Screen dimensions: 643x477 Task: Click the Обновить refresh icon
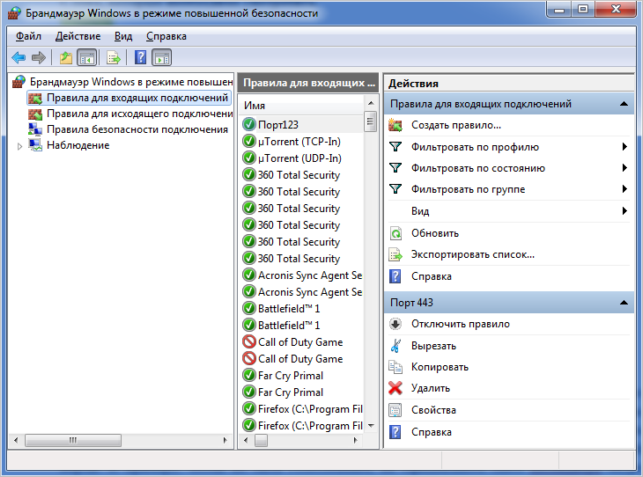coord(395,233)
